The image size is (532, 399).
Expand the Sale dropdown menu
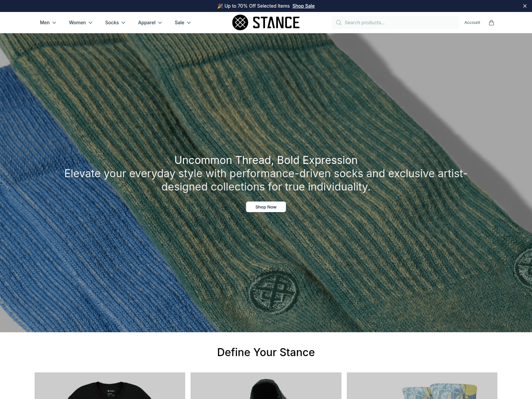183,23
